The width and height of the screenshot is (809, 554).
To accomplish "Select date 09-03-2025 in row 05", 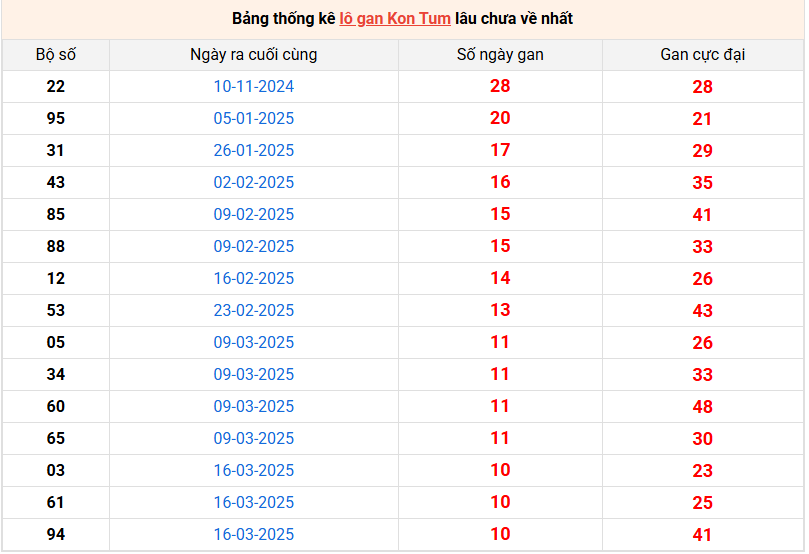I will pos(254,343).
